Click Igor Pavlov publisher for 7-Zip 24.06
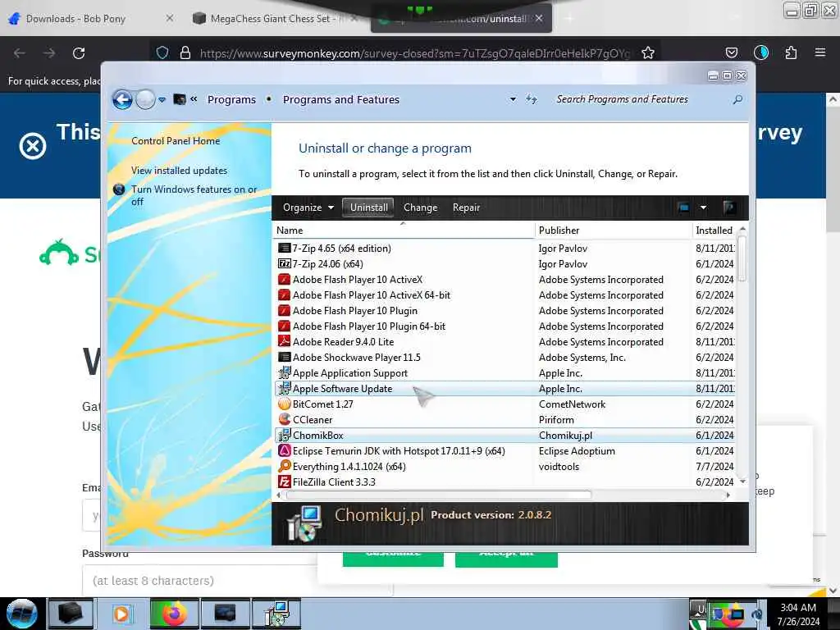840x630 pixels. pos(563,264)
